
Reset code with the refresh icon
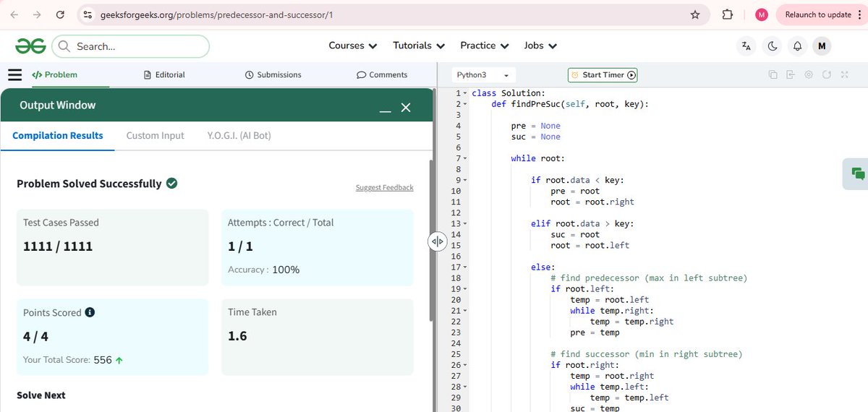[825, 74]
